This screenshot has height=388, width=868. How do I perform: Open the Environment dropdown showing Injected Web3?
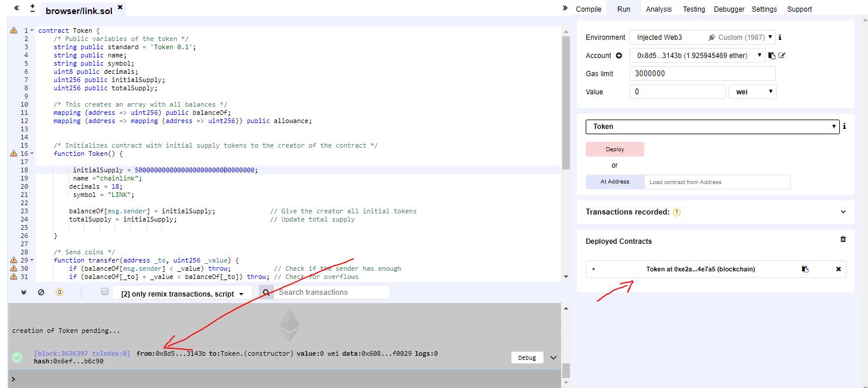703,37
